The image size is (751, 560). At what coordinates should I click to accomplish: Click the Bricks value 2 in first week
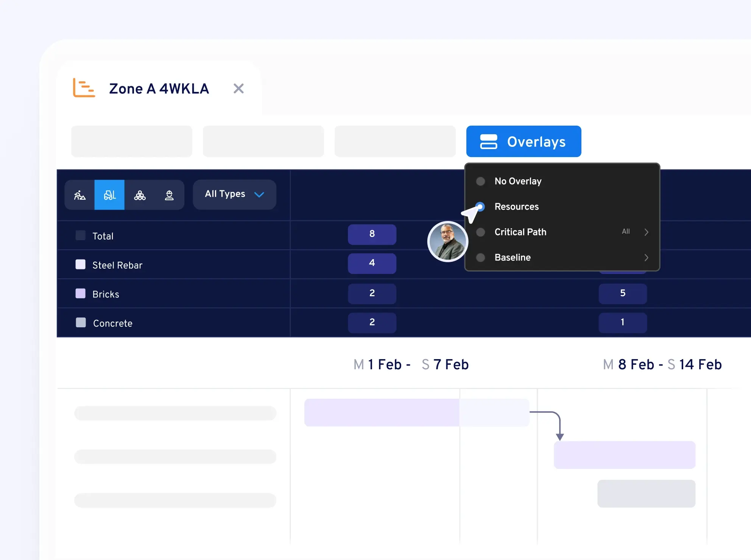point(372,294)
